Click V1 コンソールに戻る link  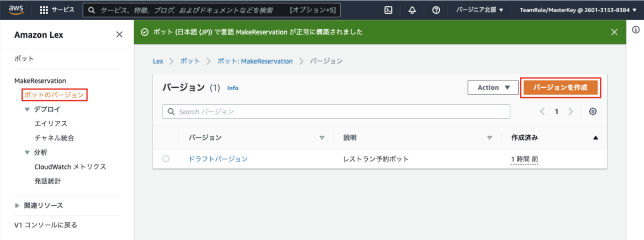tap(46, 225)
